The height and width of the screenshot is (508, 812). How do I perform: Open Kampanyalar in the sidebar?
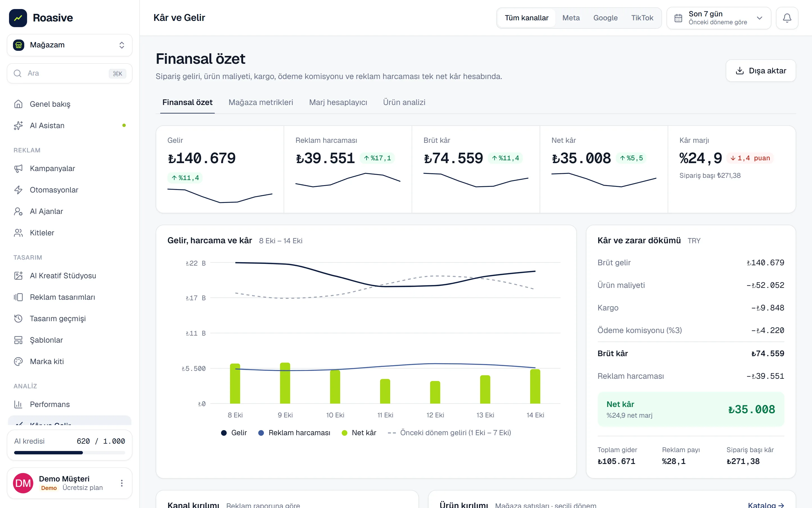[x=69, y=169]
